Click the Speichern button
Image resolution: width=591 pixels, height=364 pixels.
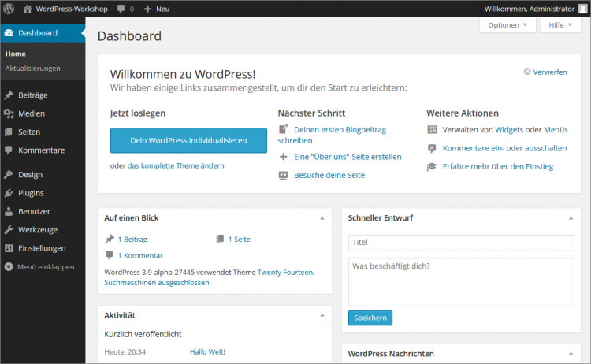point(370,318)
